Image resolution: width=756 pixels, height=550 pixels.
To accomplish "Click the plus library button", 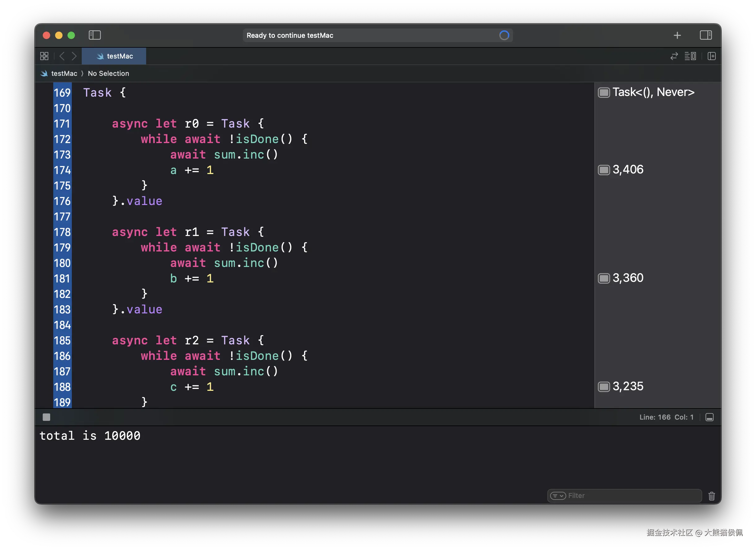I will coord(677,35).
